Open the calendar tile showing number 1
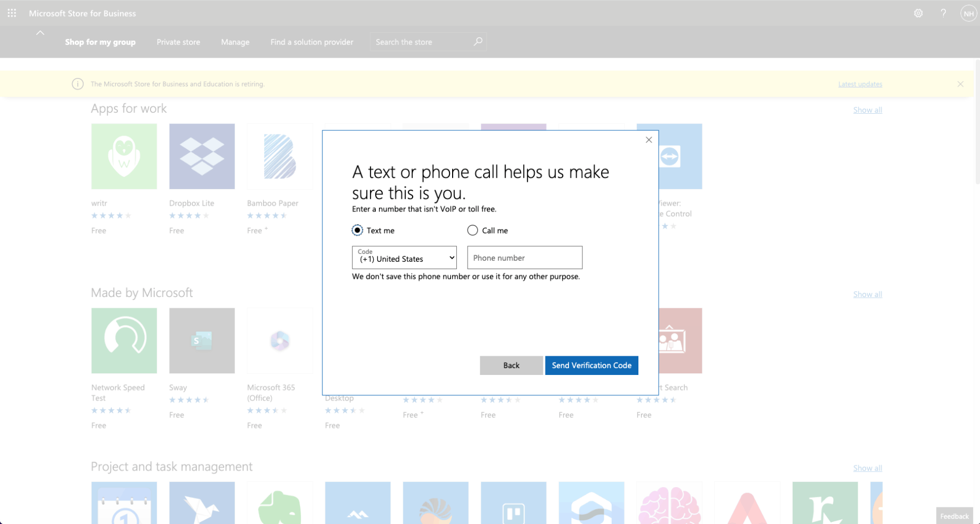This screenshot has width=980, height=524. pos(124,503)
